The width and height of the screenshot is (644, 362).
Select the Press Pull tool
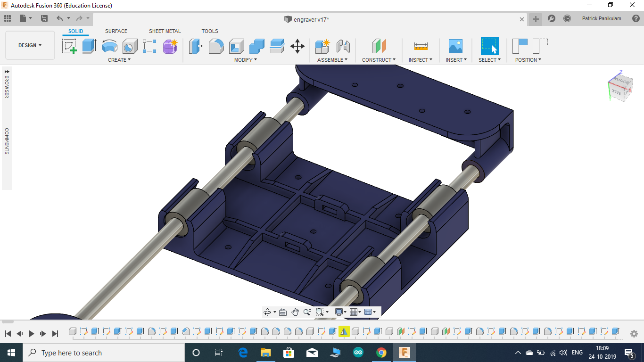tap(196, 46)
